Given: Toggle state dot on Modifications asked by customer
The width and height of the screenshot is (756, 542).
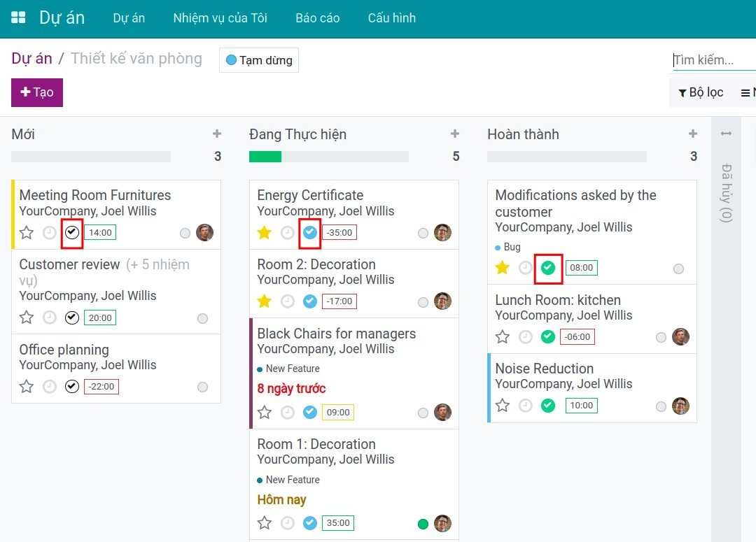Looking at the screenshot, I should pyautogui.click(x=678, y=269).
